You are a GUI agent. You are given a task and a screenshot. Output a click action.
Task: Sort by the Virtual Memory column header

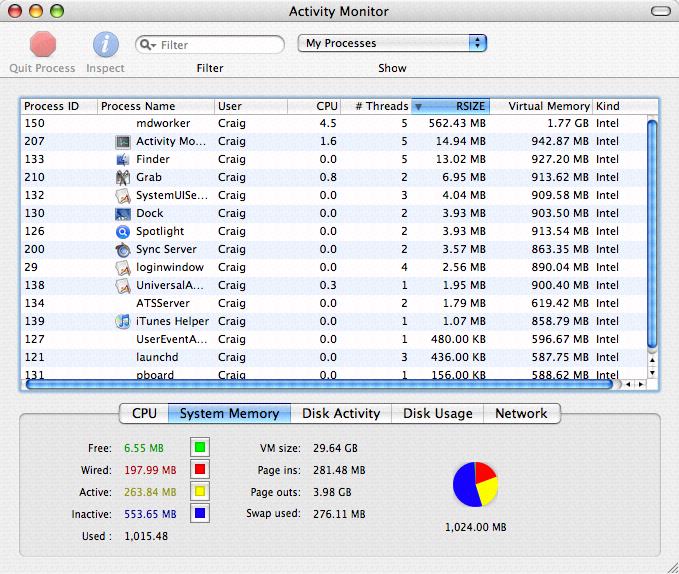tap(541, 106)
